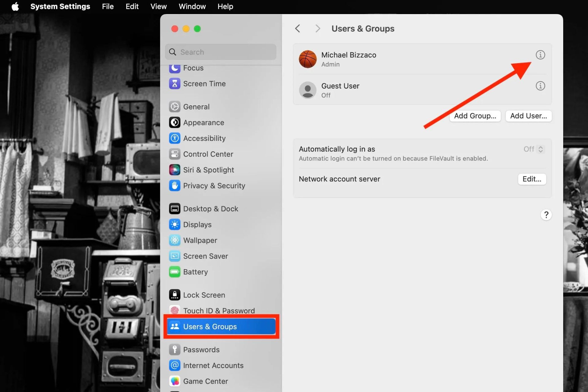Click Michael Bizzaco's basketball avatar
Screen dimensions: 588x392
[307, 59]
